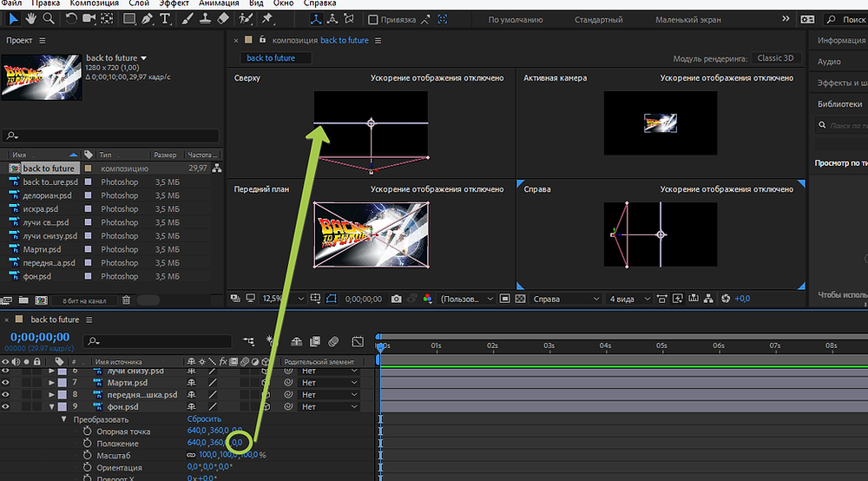Viewport: 868px width, 481px height.
Task: Open the 4 вида view layout dropdown
Action: pos(628,299)
